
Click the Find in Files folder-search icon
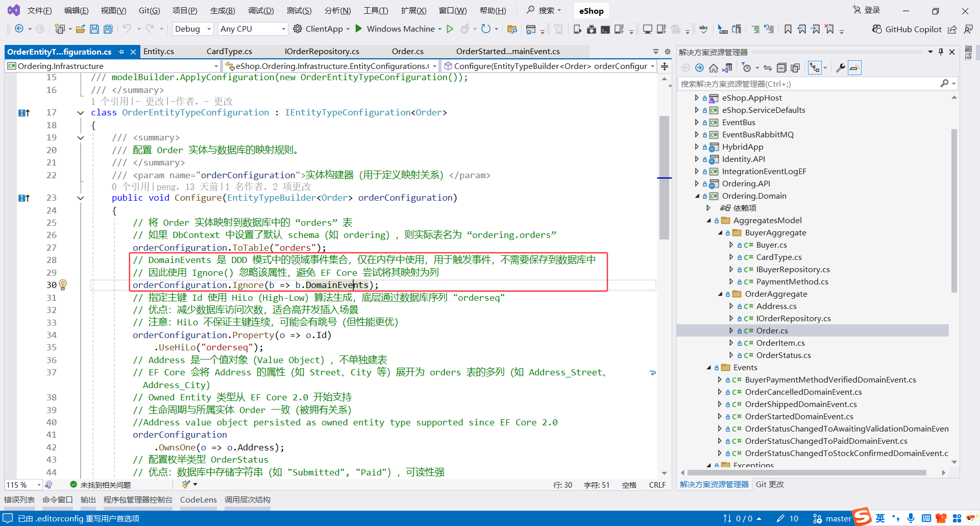(x=512, y=29)
